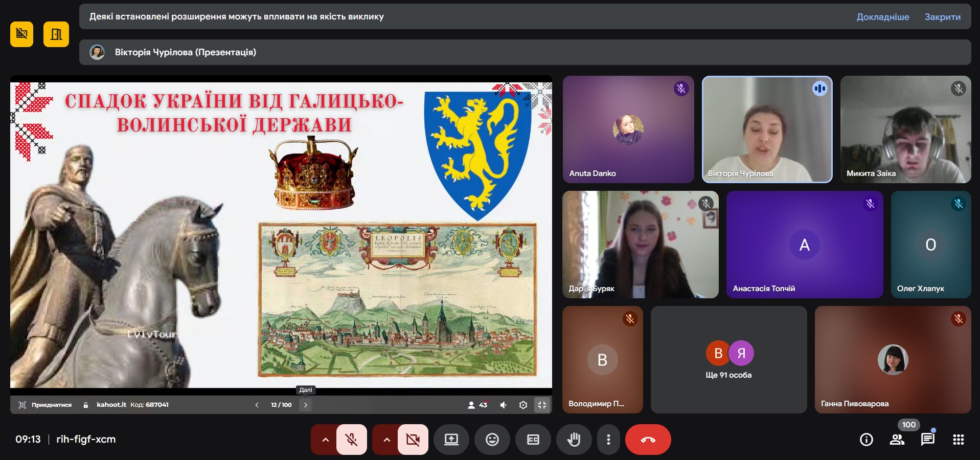
Task: Select the Anuta Danko participant tile
Action: pyautogui.click(x=628, y=129)
